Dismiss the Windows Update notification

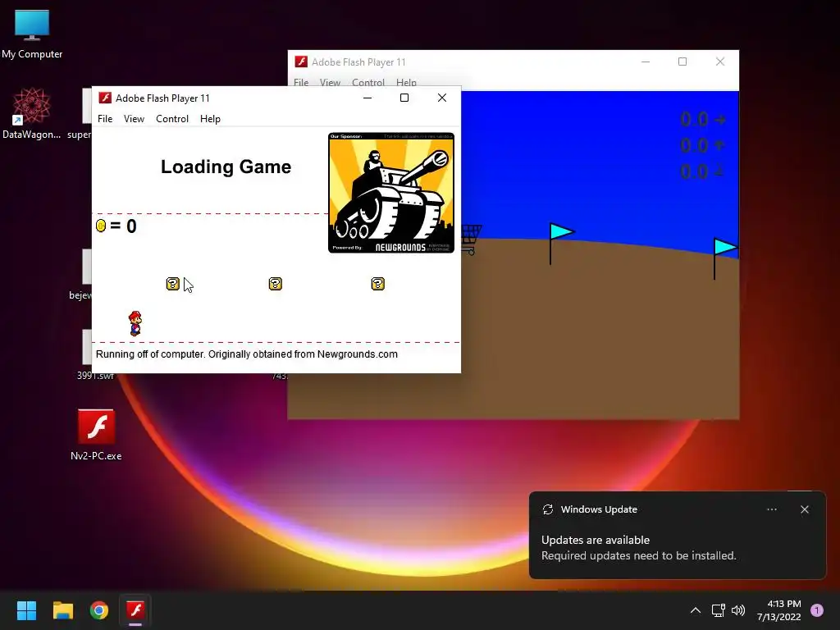pos(805,509)
